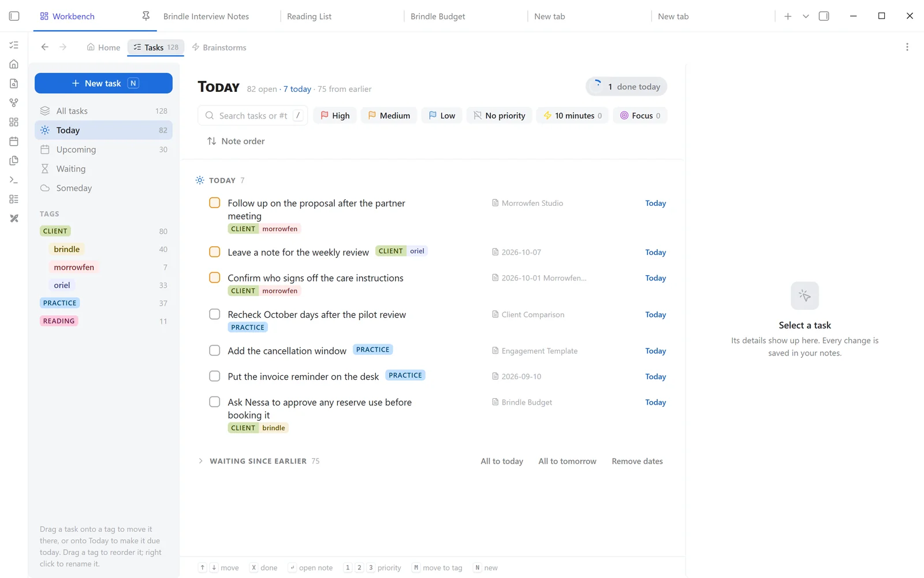Open the dashboard grid icon in rail
The image size is (924, 578).
pyautogui.click(x=14, y=122)
